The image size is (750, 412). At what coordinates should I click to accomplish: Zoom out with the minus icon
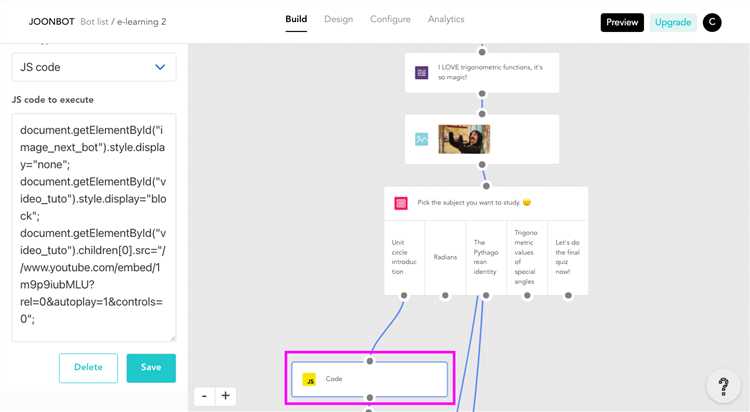tap(204, 396)
